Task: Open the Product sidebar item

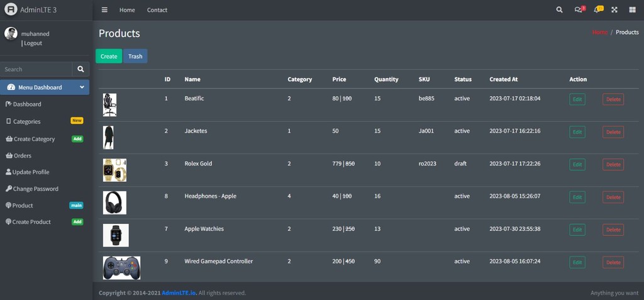Action: [x=45, y=206]
